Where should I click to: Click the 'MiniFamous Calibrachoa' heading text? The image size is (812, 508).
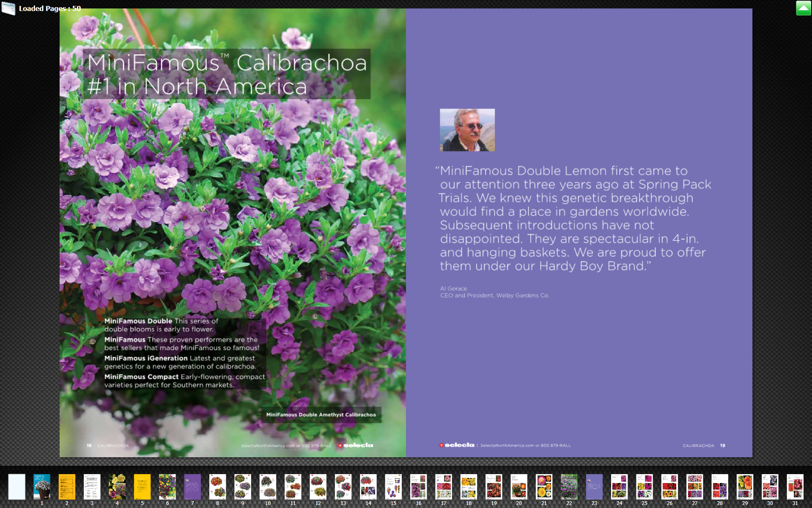(x=227, y=63)
